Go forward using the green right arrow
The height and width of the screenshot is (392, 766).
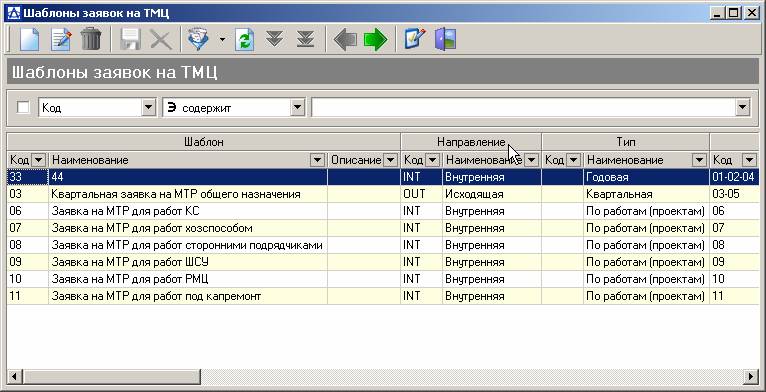[x=375, y=40]
